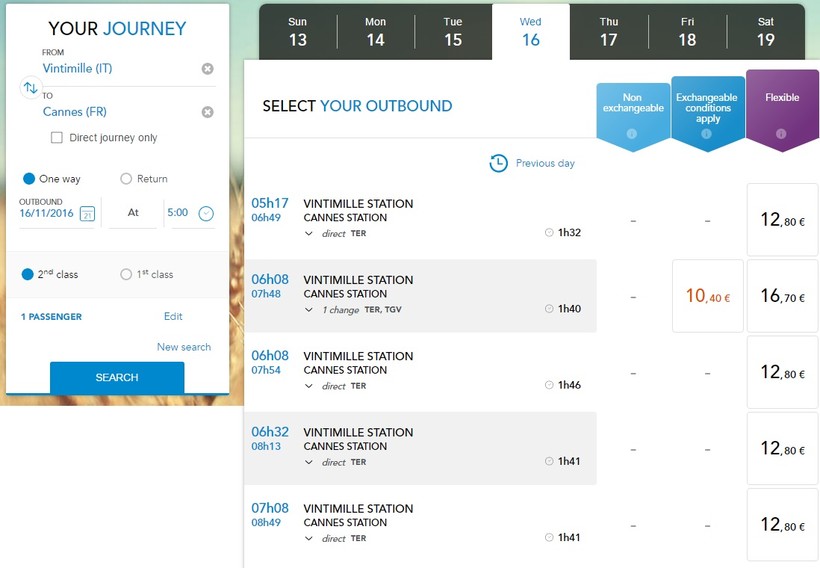The image size is (820, 568).
Task: Open the outbound date calendar icon
Action: (x=87, y=214)
